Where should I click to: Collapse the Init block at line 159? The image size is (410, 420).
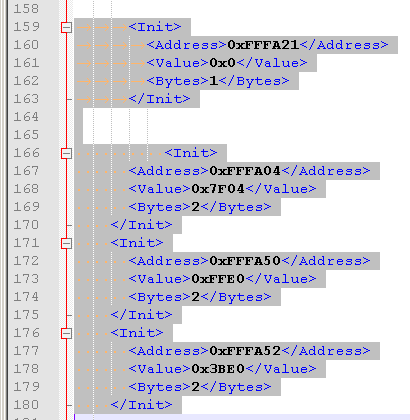[67, 27]
